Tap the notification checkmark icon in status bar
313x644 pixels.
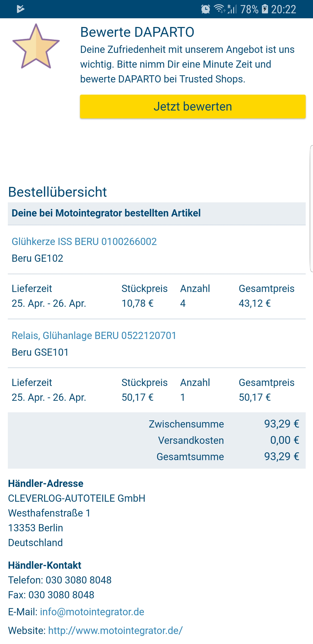[20, 9]
